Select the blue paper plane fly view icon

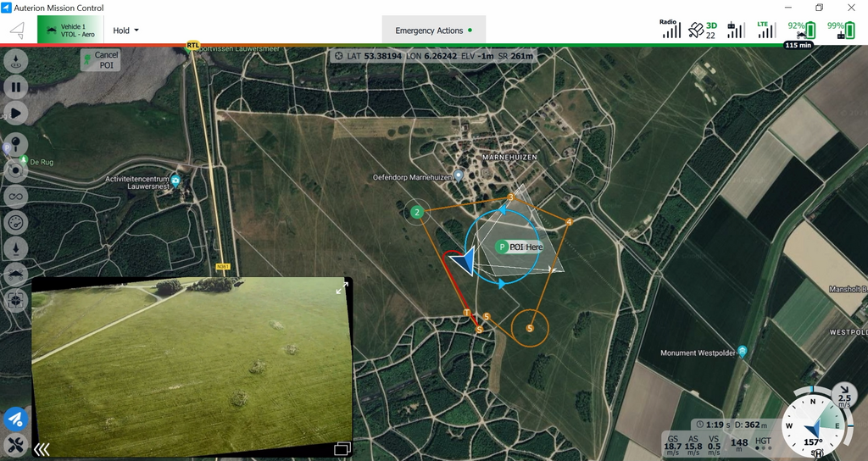pyautogui.click(x=15, y=419)
